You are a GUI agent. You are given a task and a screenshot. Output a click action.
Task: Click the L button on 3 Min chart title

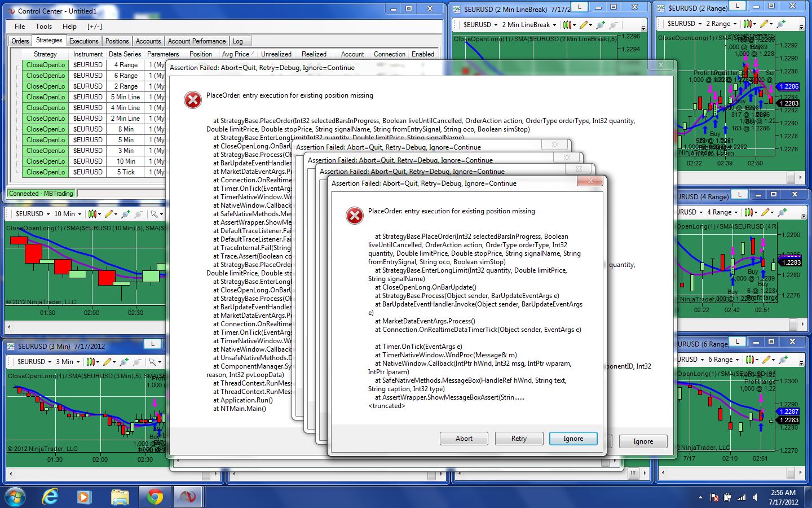[152, 343]
